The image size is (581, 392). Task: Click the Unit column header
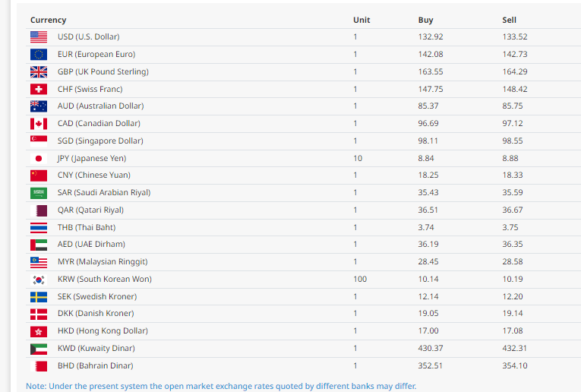[362, 20]
